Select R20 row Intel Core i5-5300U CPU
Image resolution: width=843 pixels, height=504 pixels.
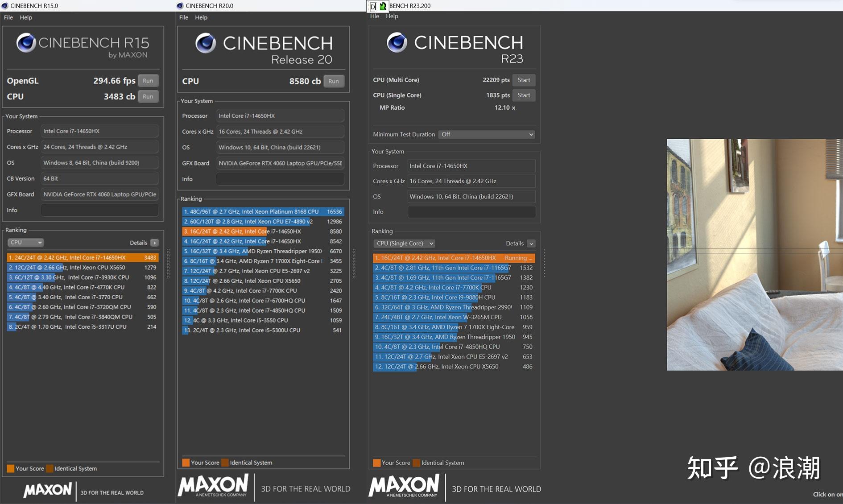(263, 330)
